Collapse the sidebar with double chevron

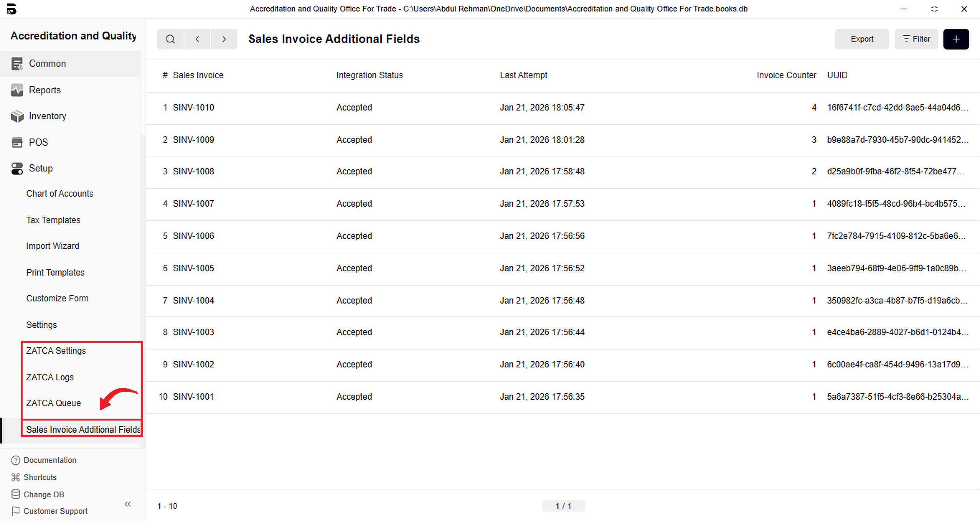coord(128,504)
